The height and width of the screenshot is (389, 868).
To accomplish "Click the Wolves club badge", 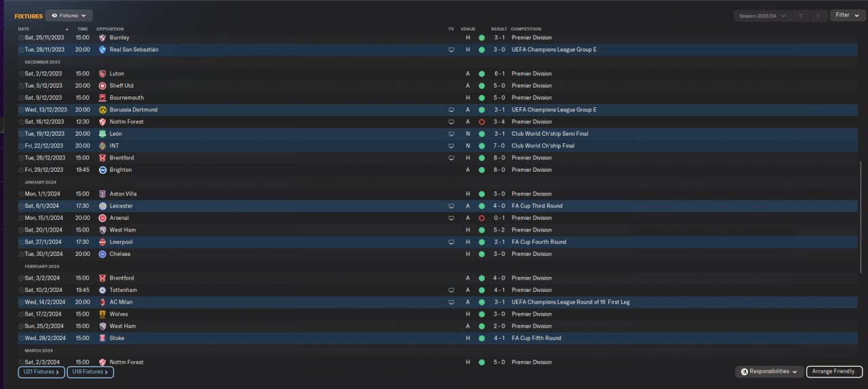I will click(x=102, y=314).
